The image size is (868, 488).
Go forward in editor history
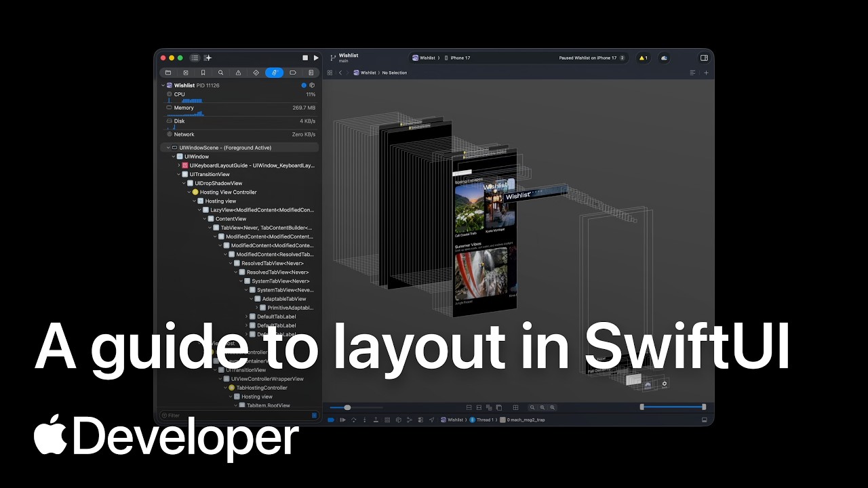[x=348, y=73]
